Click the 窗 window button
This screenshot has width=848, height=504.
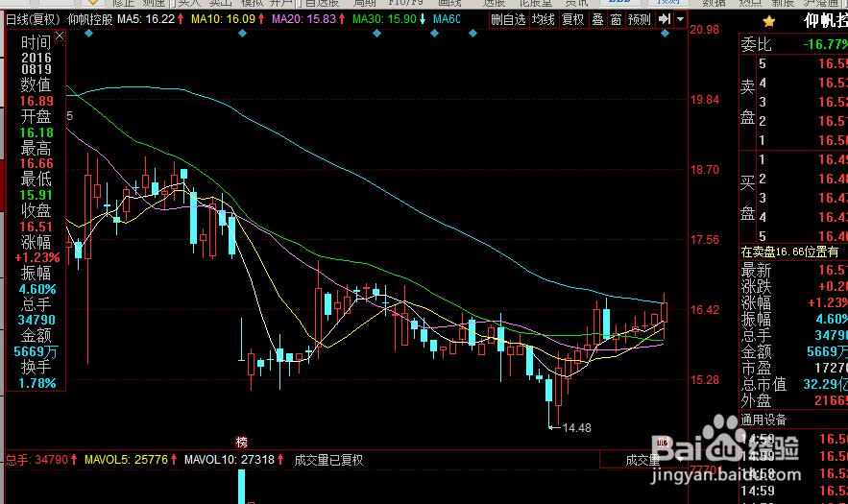coord(616,19)
